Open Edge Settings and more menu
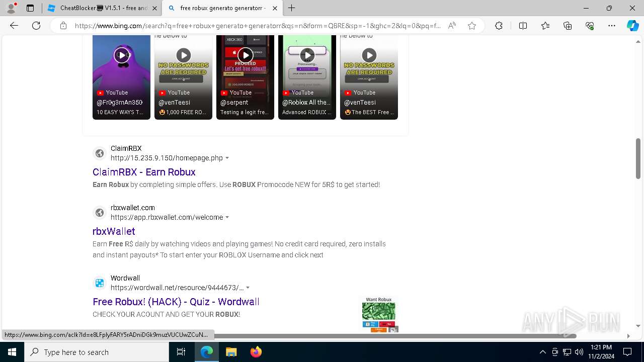644x362 pixels. (612, 26)
